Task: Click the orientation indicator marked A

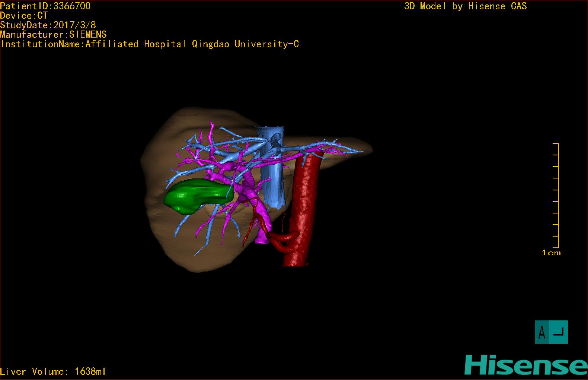Action: pos(551,332)
